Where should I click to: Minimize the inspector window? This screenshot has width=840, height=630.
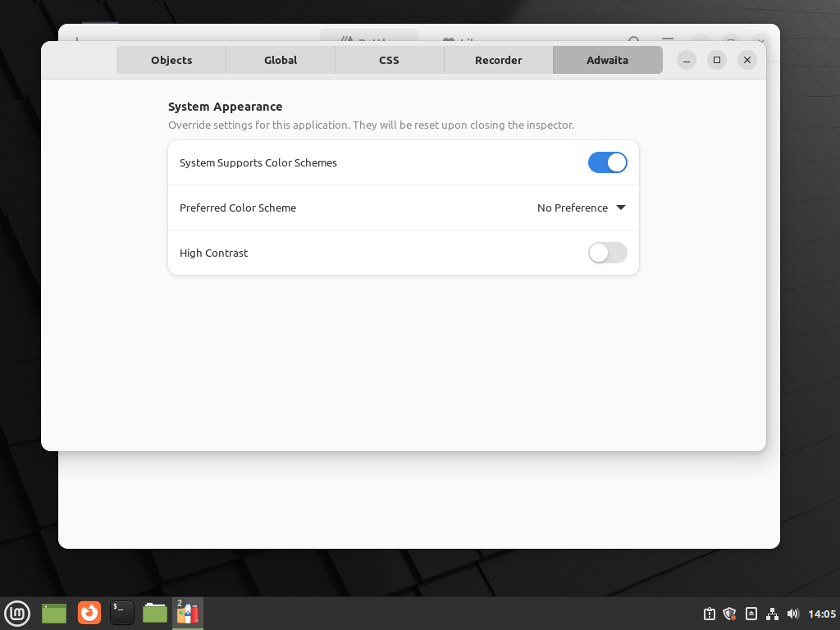coord(687,60)
